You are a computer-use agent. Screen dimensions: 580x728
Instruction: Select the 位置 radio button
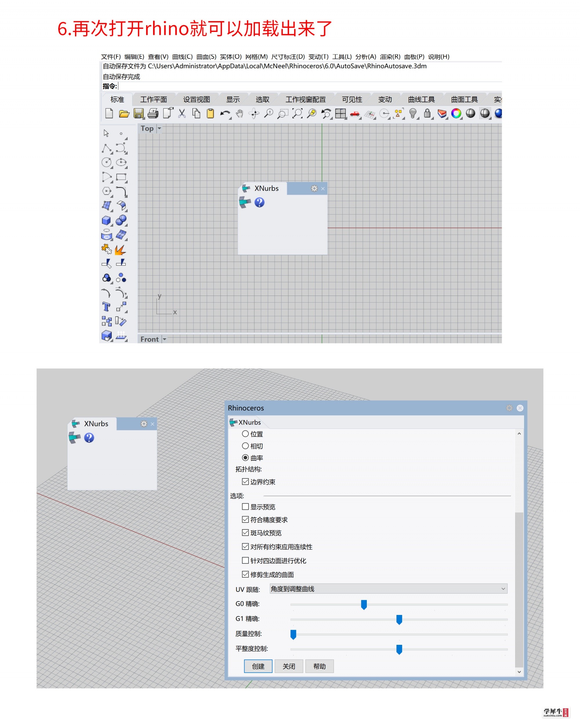245,434
